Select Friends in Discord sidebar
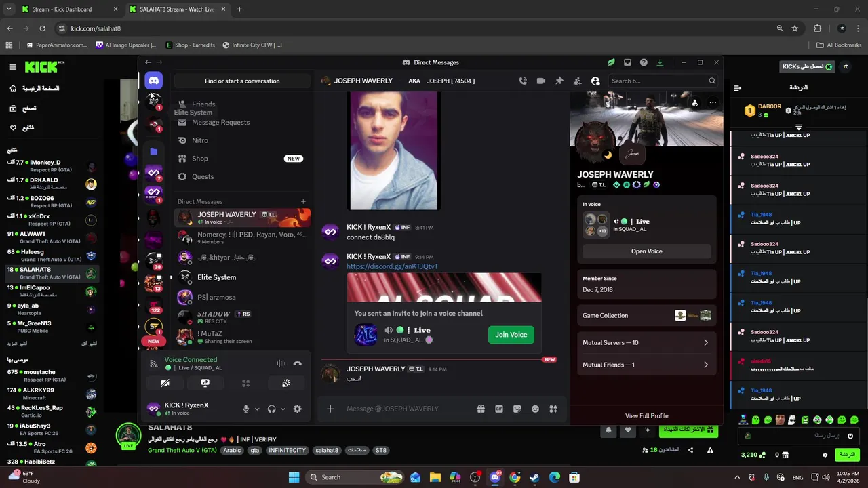 [x=242, y=104]
